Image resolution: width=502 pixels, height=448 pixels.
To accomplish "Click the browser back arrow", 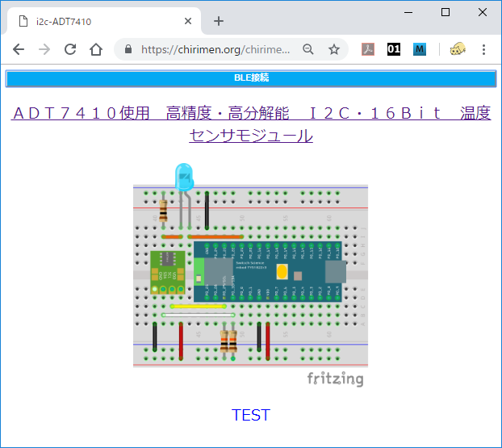I will [x=19, y=49].
